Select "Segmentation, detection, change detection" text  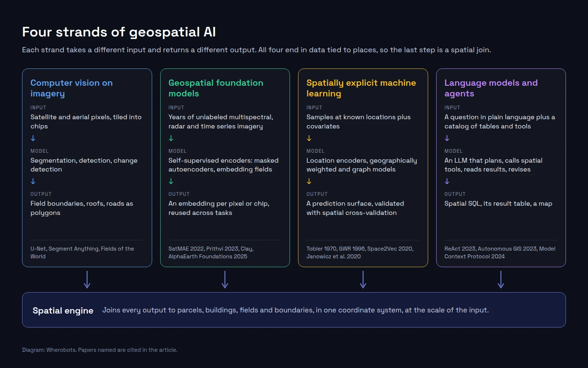84,165
